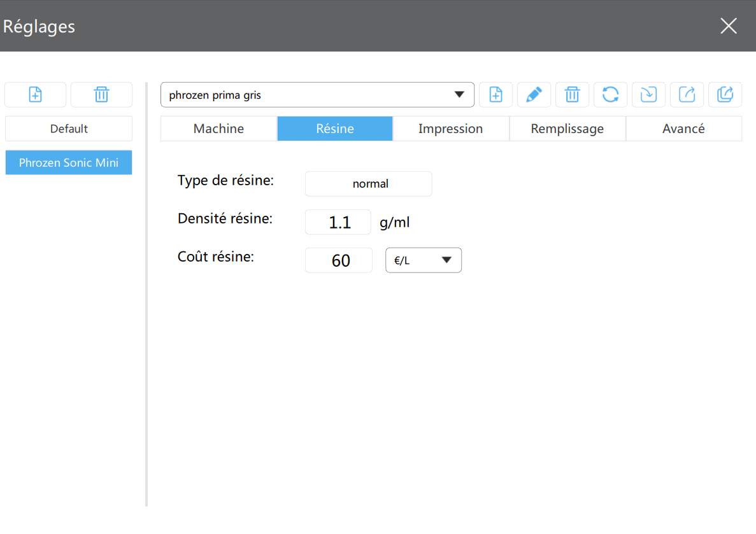This screenshot has height=534, width=756.
Task: Rename the profile with the pencil icon
Action: coord(534,94)
